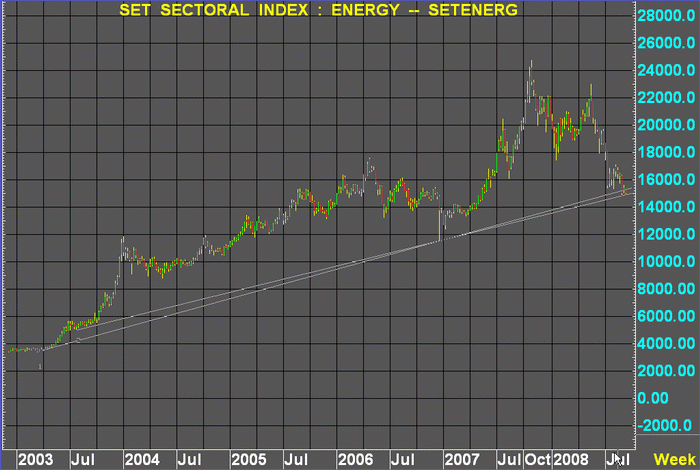Click the 14000.0 axis label

coord(666,207)
